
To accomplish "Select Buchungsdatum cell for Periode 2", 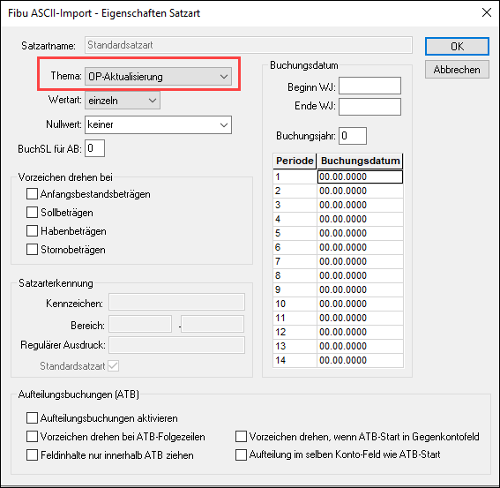I will coord(360,191).
